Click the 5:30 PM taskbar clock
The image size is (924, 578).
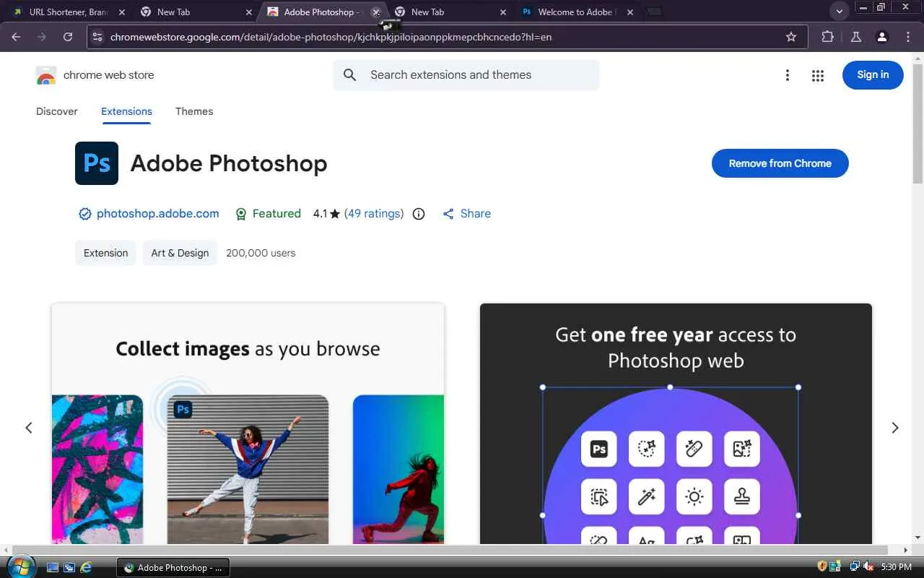tap(897, 567)
